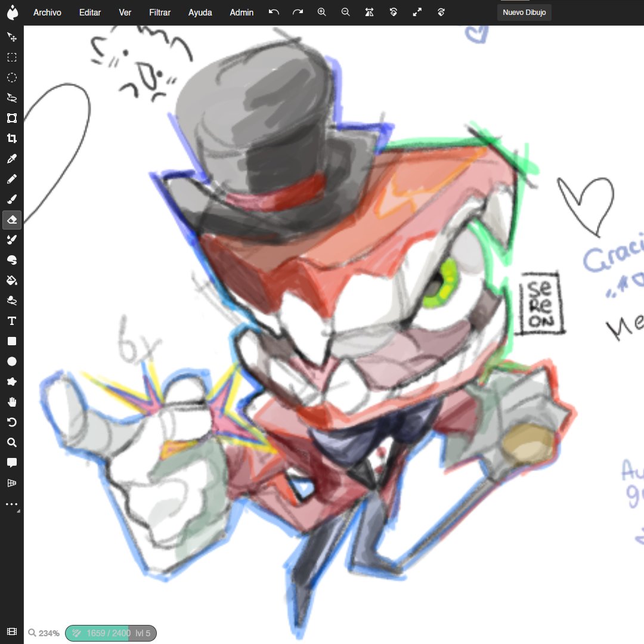The height and width of the screenshot is (644, 644).
Task: Click the zoom out magnifier
Action: [x=345, y=13]
